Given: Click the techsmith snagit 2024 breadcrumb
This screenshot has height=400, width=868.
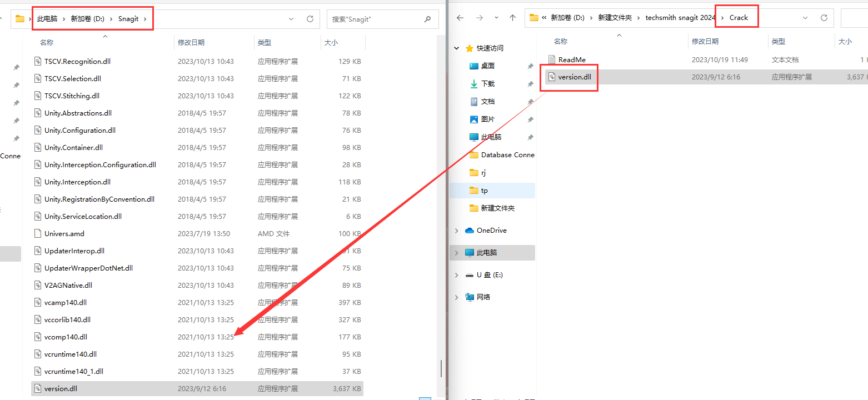Looking at the screenshot, I should (x=680, y=18).
